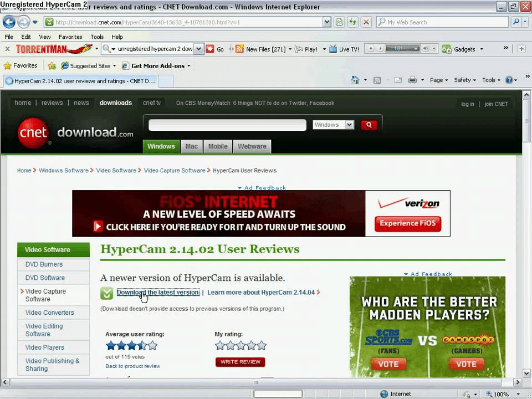Rate one star under My rating
This screenshot has height=399, width=532.
(x=220, y=346)
